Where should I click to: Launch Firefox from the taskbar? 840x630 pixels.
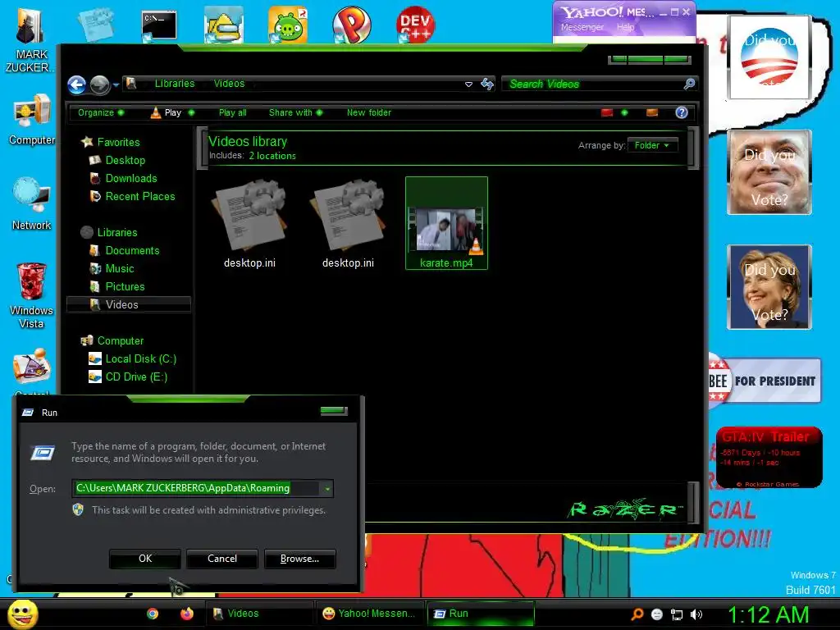186,614
